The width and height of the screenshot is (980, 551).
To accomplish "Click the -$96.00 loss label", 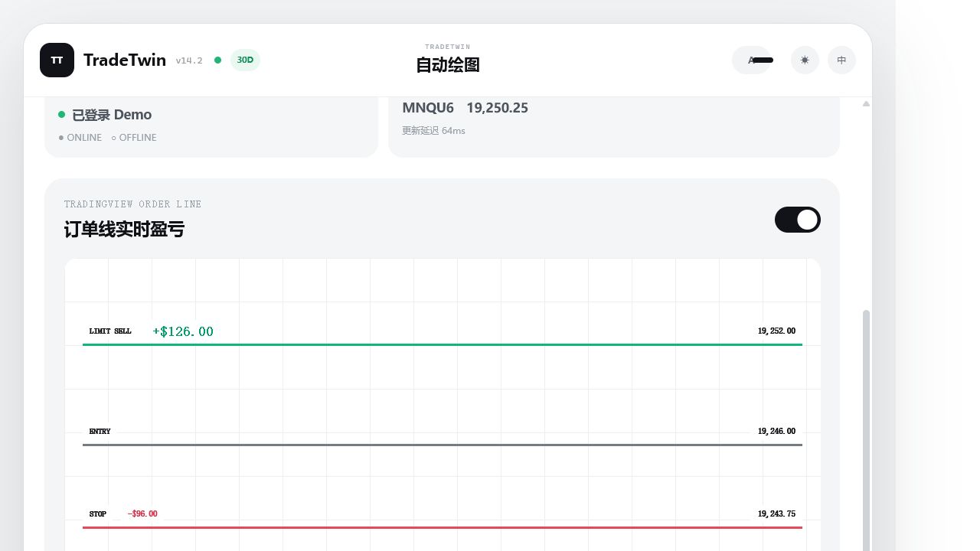I will click(142, 514).
